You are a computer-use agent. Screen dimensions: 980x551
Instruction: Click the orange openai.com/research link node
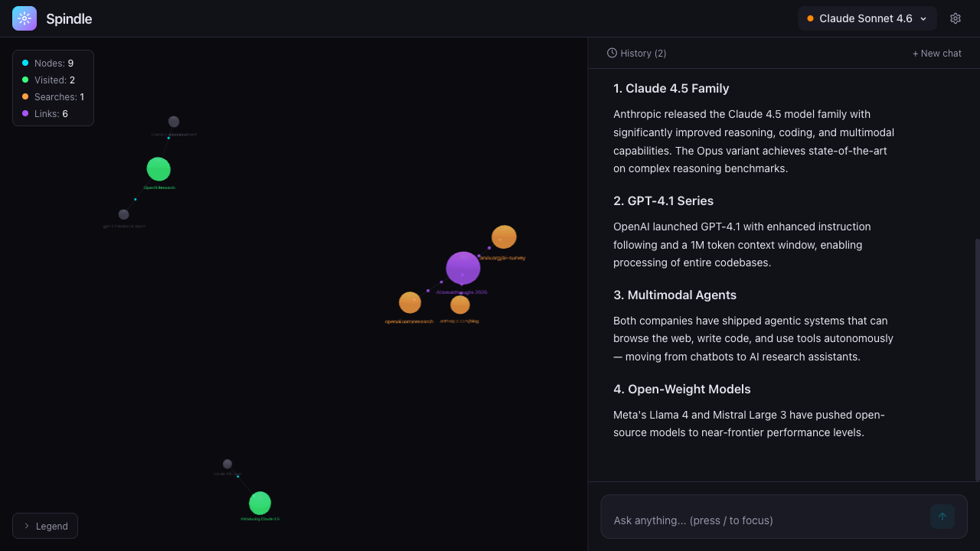[x=410, y=303]
